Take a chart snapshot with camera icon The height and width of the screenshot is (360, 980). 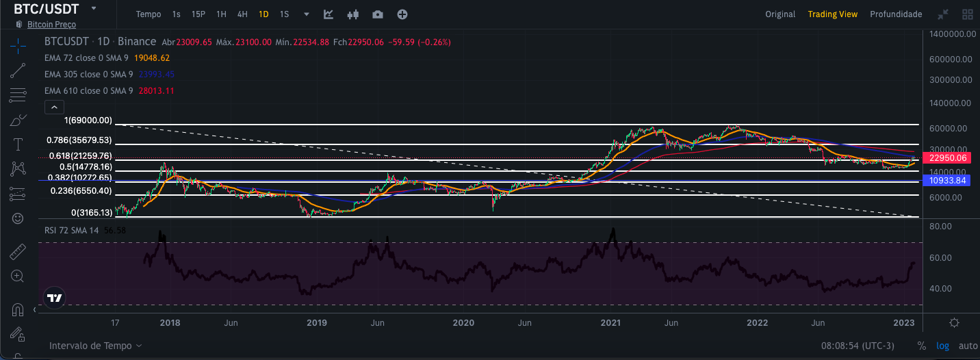(378, 14)
